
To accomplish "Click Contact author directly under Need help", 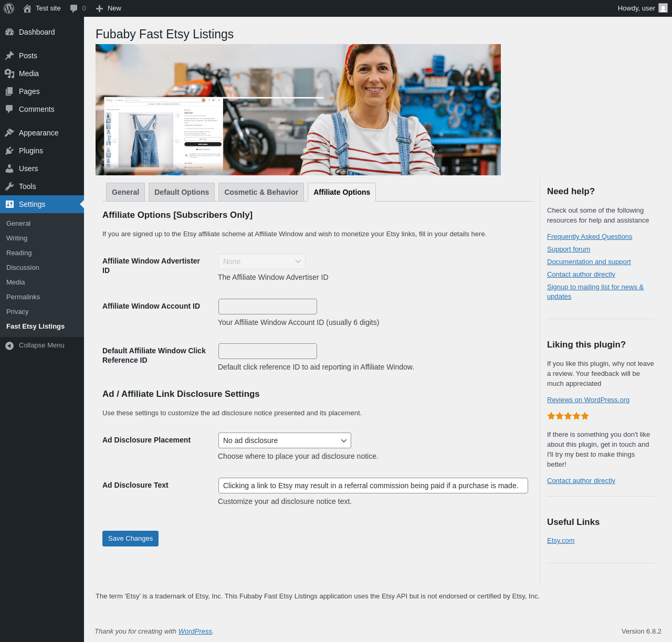I will (x=581, y=275).
